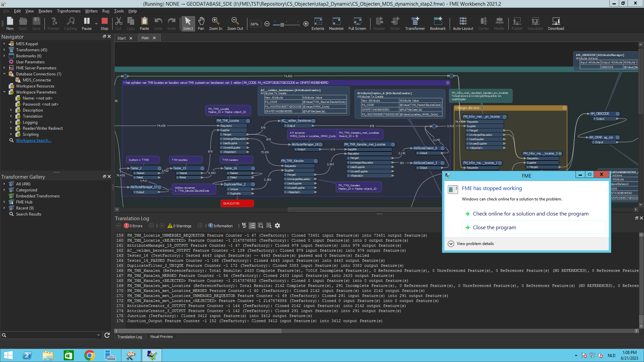Open the Writers menu
This screenshot has height=362, width=644.
click(x=91, y=11)
